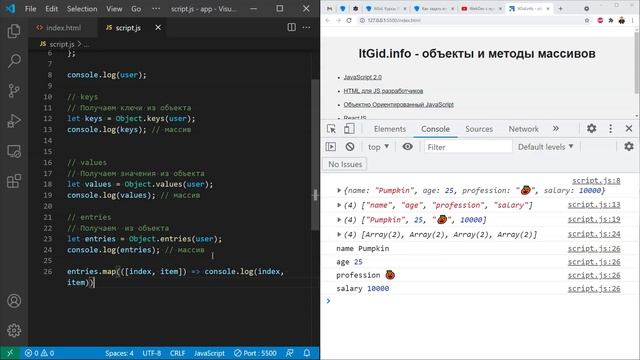Screen dimensions: 640x360
Task: Bookmark this page with the star icon
Action: click(587, 20)
